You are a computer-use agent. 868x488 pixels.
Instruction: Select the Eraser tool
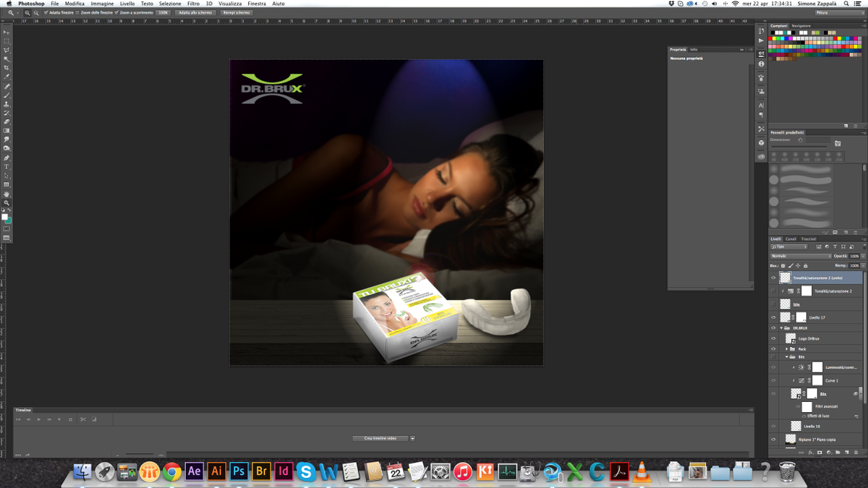7,122
